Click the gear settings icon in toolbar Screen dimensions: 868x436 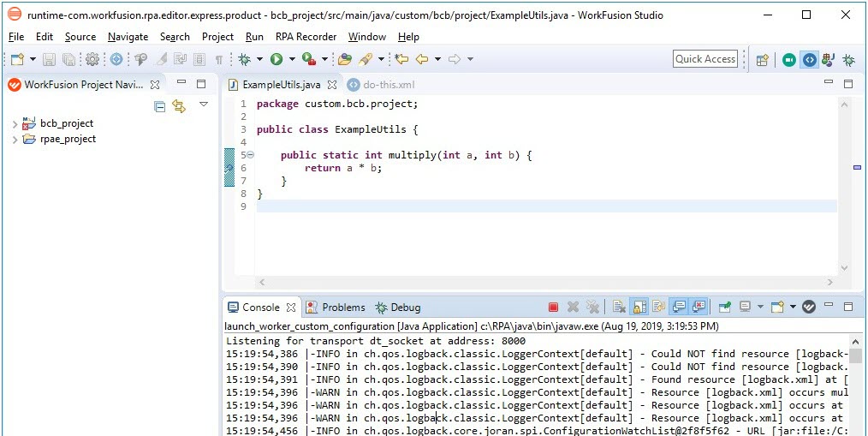92,59
